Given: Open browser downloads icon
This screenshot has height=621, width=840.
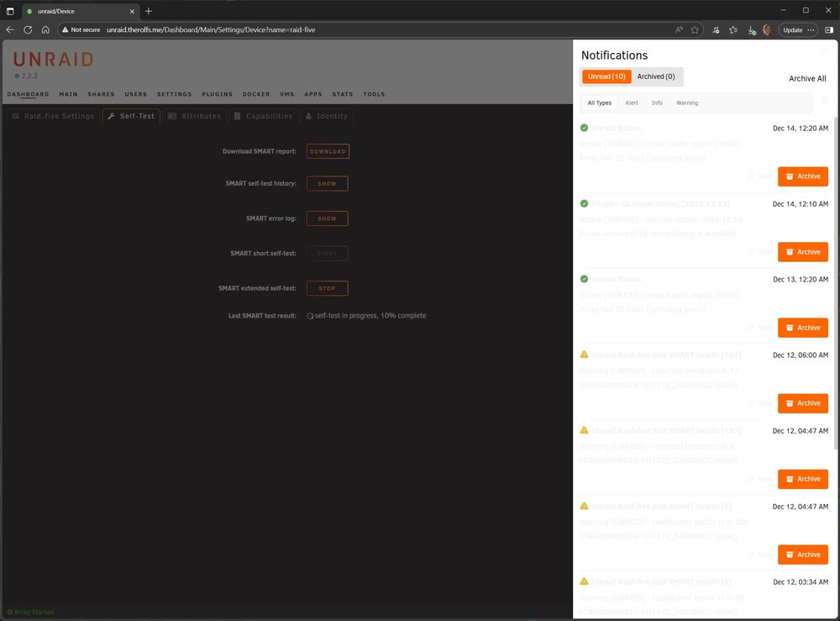Looking at the screenshot, I should click(x=751, y=30).
